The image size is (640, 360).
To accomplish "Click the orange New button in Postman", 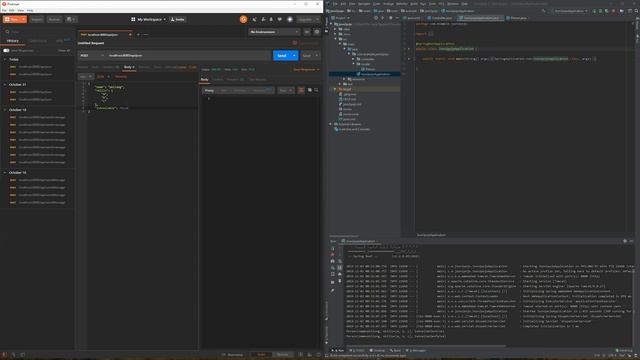I will tap(14, 19).
